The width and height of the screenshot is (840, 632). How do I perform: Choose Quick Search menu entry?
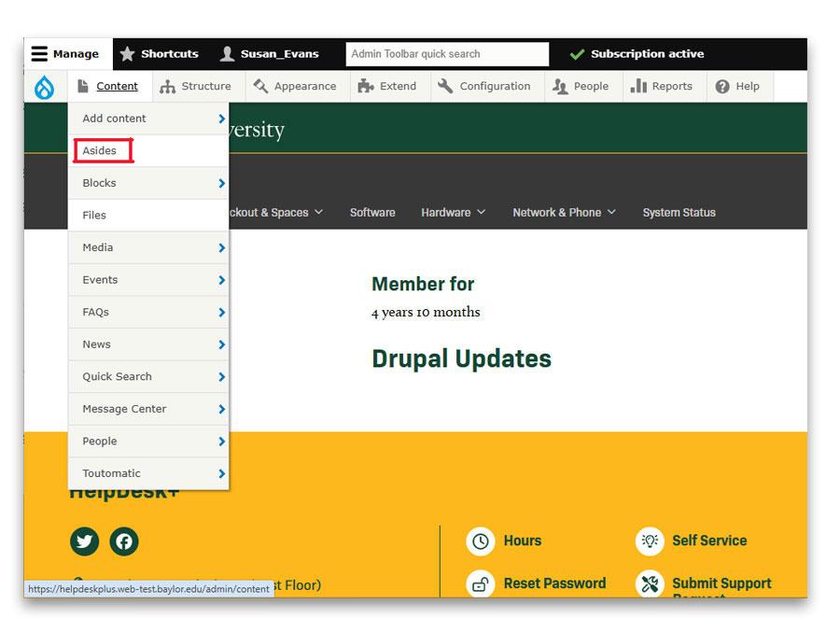[148, 377]
